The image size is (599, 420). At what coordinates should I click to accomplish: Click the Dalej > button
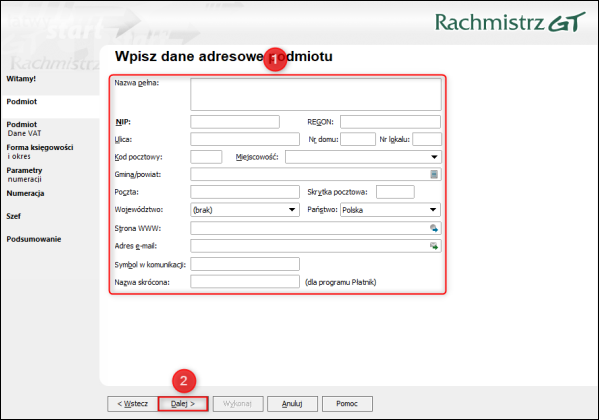pyautogui.click(x=183, y=404)
